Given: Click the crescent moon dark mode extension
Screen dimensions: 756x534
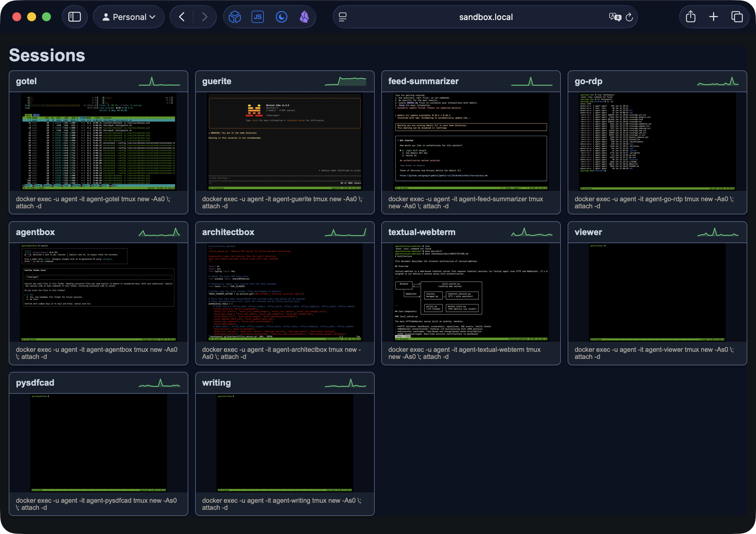Looking at the screenshot, I should (x=281, y=17).
